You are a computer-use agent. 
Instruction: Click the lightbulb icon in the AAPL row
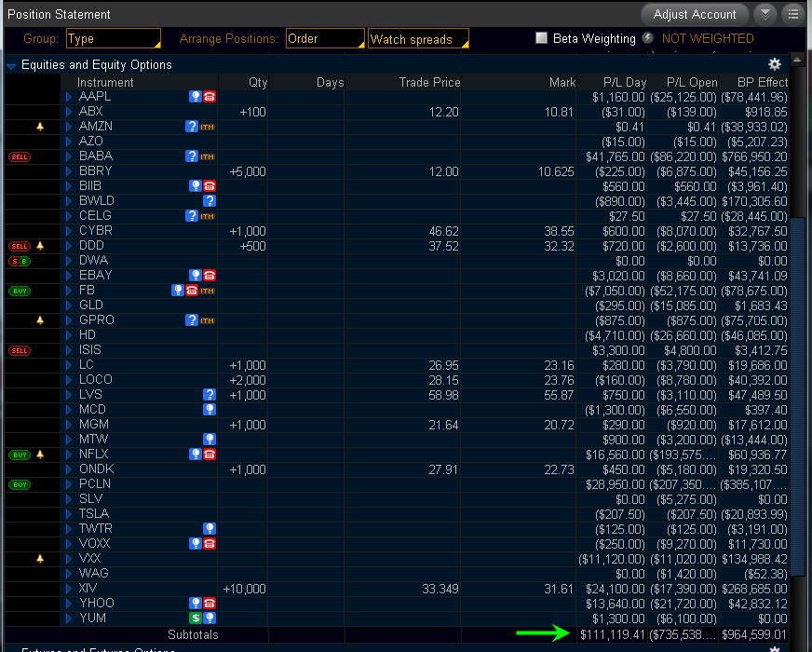(196, 97)
